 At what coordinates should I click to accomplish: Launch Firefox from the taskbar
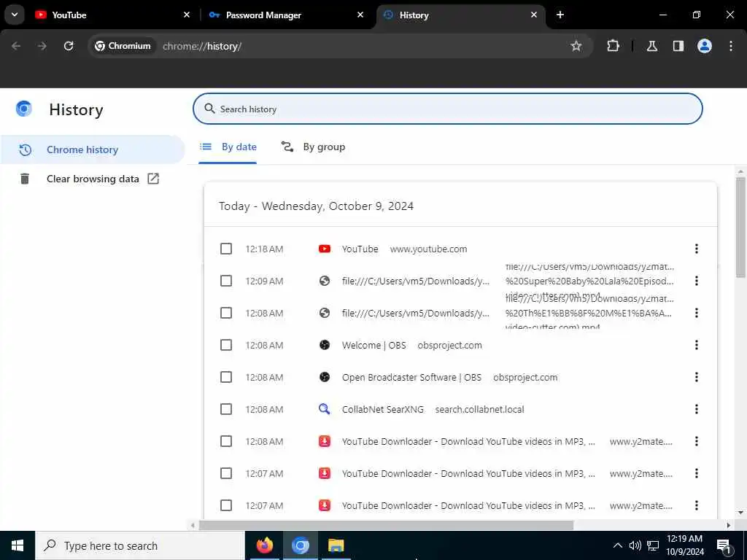[265, 545]
